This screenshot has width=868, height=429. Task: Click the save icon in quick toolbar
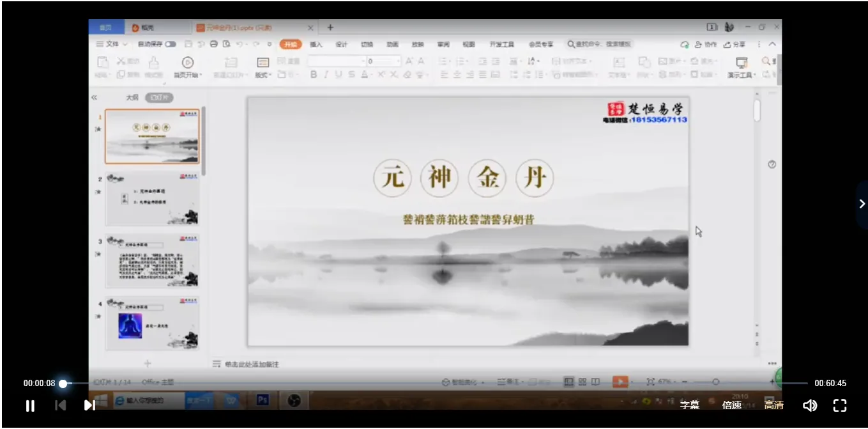(x=188, y=44)
